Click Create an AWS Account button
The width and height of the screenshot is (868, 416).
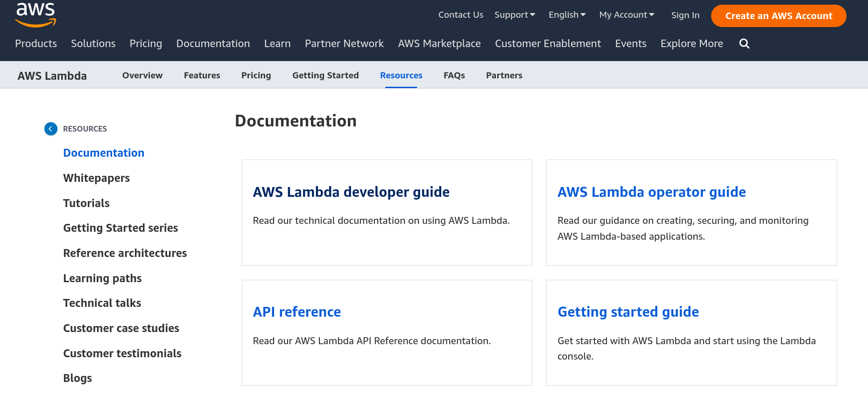click(x=779, y=16)
